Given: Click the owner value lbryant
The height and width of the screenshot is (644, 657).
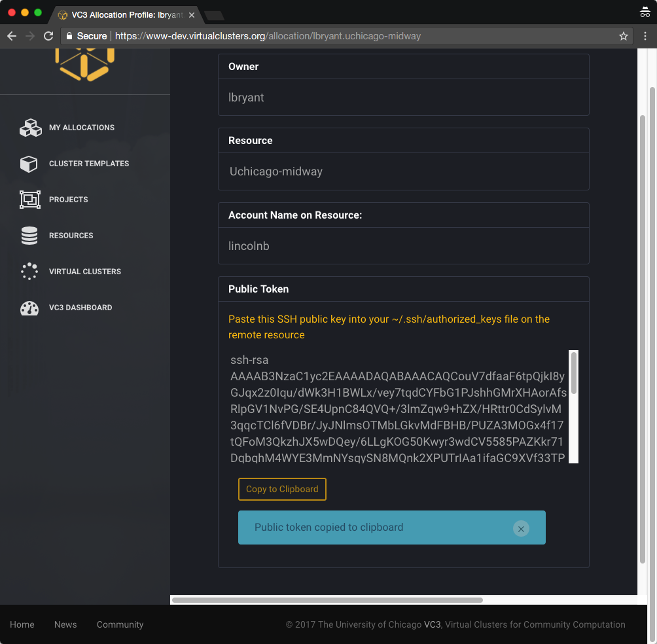Looking at the screenshot, I should tap(246, 98).
